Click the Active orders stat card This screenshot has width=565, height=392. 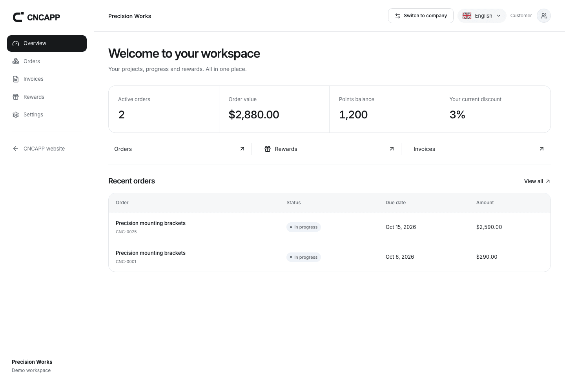coord(164,109)
